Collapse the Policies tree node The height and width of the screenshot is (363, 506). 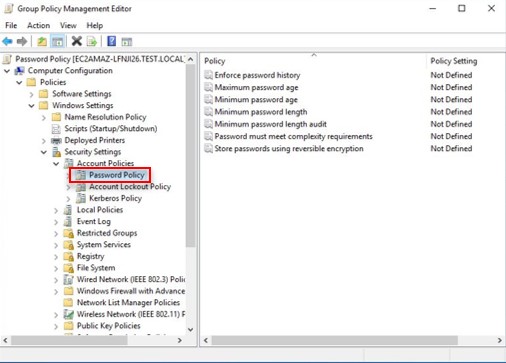[19, 82]
